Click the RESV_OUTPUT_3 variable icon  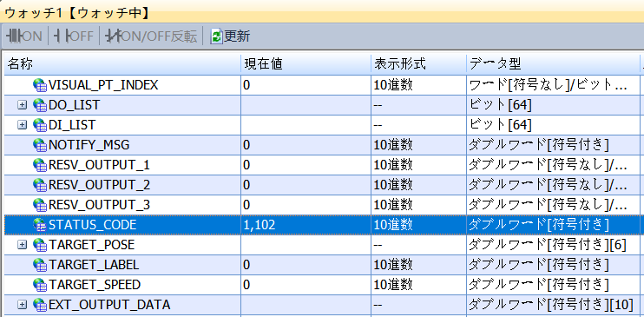point(40,205)
